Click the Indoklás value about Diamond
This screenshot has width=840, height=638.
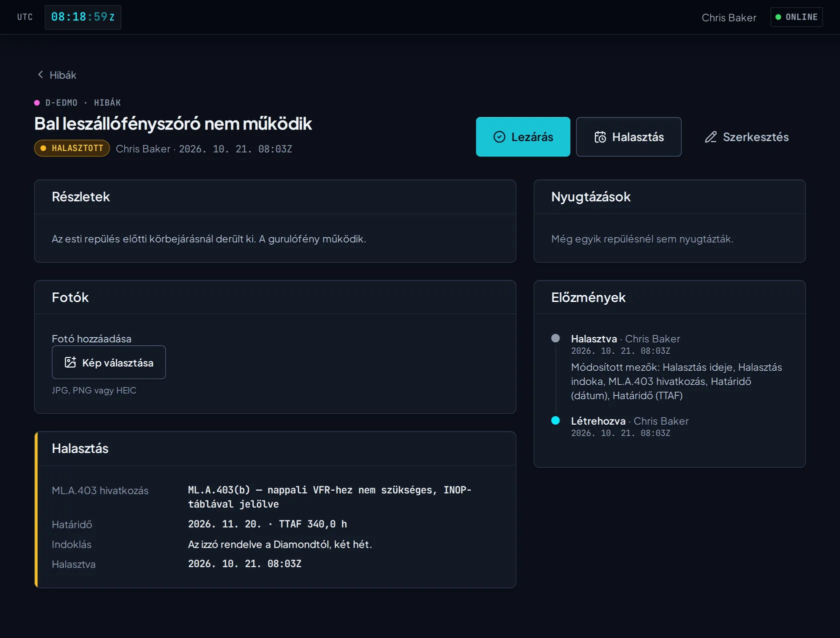point(280,544)
